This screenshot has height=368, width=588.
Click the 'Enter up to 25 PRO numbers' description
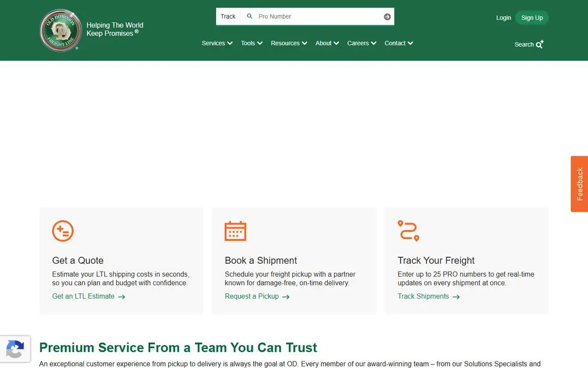click(466, 279)
